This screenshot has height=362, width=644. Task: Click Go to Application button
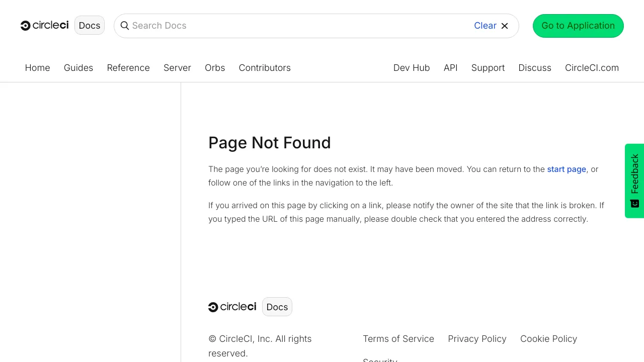pyautogui.click(x=578, y=26)
